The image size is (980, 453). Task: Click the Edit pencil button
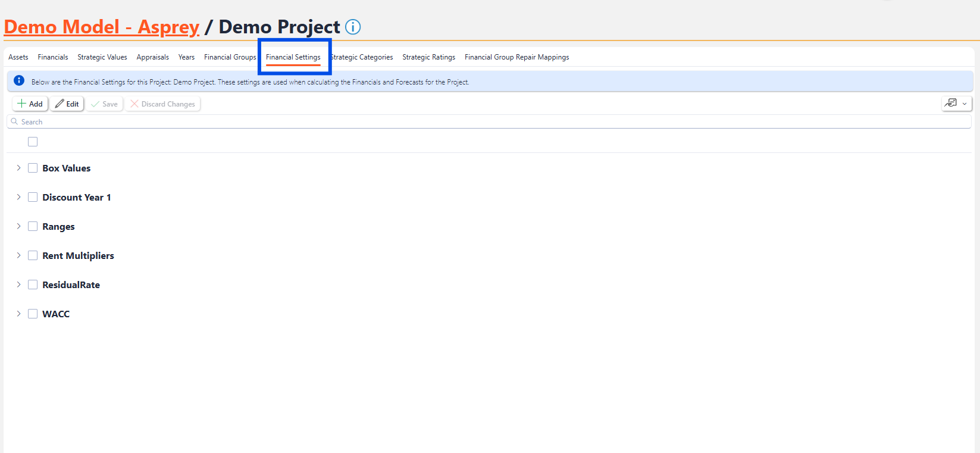pyautogui.click(x=67, y=104)
